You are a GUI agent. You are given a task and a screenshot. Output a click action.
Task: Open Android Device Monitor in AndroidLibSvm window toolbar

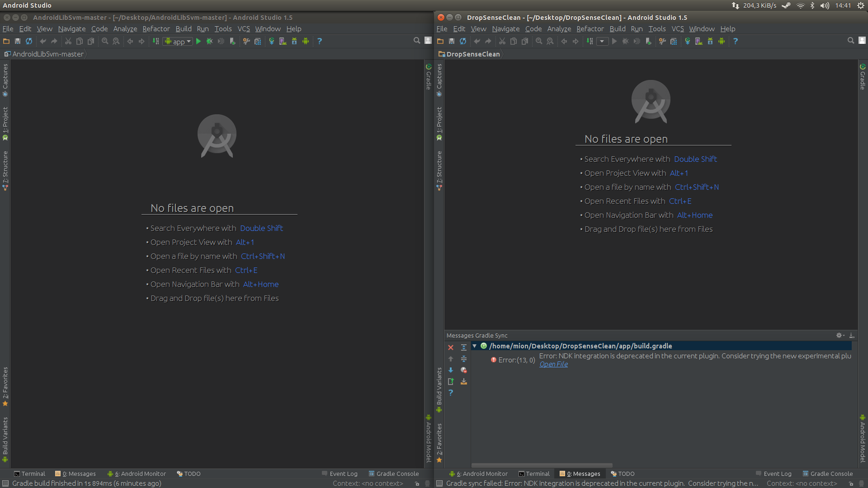click(306, 41)
